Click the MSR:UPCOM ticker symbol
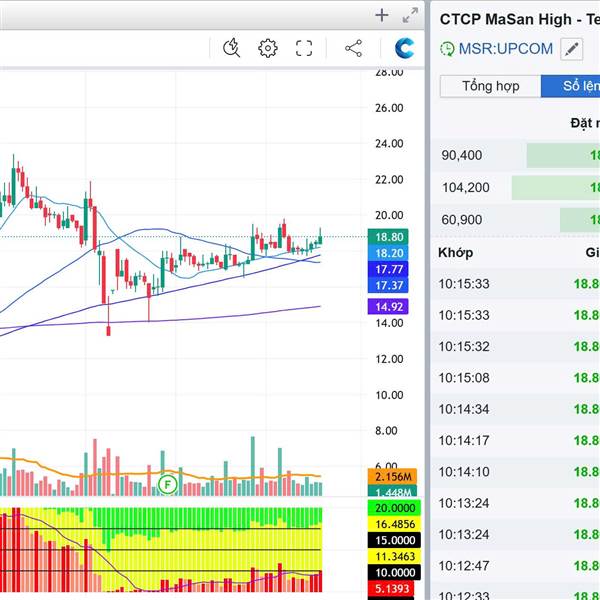 pos(505,49)
